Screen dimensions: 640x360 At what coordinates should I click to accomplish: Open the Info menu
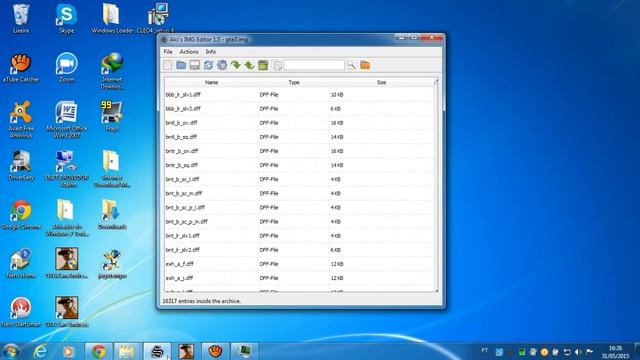pos(211,52)
